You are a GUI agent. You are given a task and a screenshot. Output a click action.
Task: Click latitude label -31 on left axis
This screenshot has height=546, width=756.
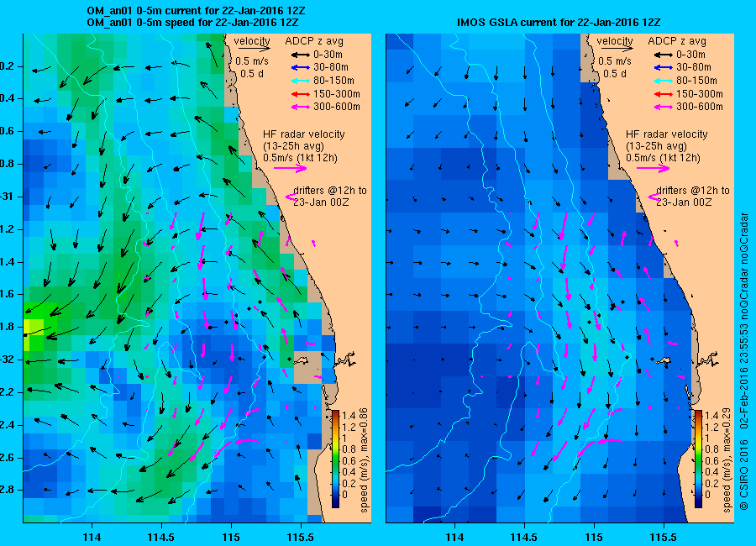[x=6, y=197]
